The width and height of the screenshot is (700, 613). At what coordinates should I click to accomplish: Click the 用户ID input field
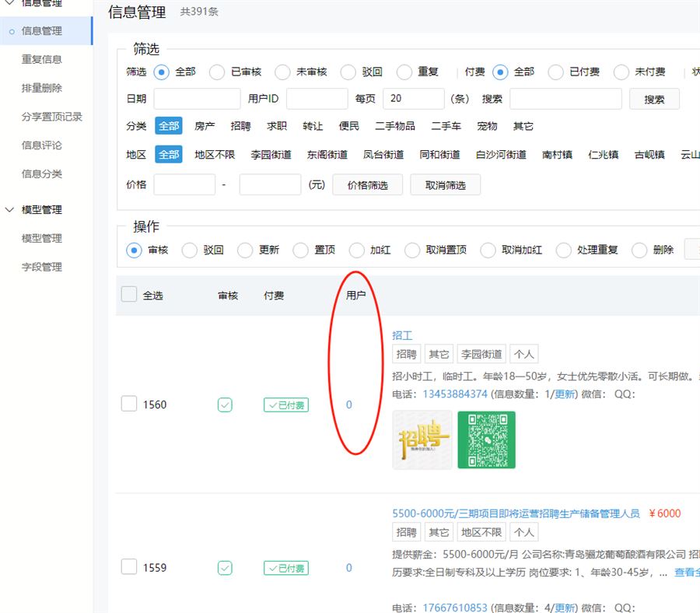click(317, 99)
